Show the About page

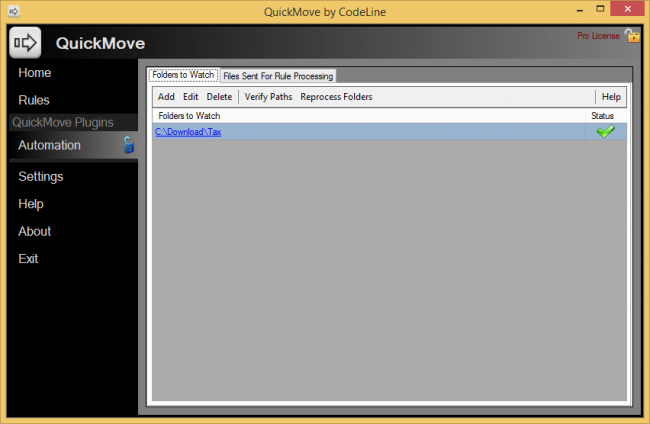pyautogui.click(x=34, y=231)
